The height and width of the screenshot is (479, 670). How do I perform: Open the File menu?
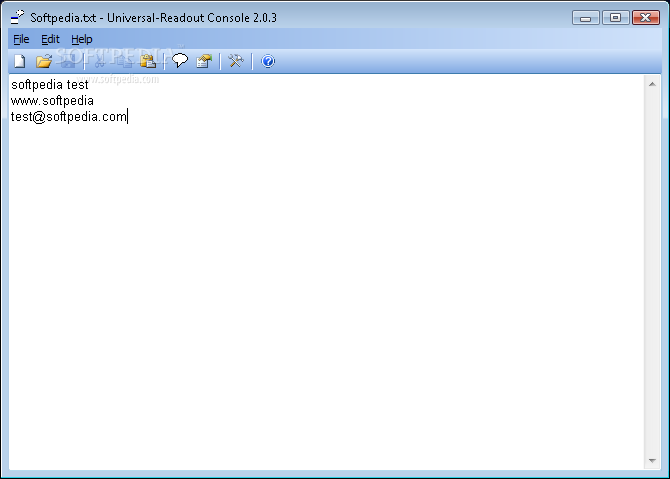(21, 39)
